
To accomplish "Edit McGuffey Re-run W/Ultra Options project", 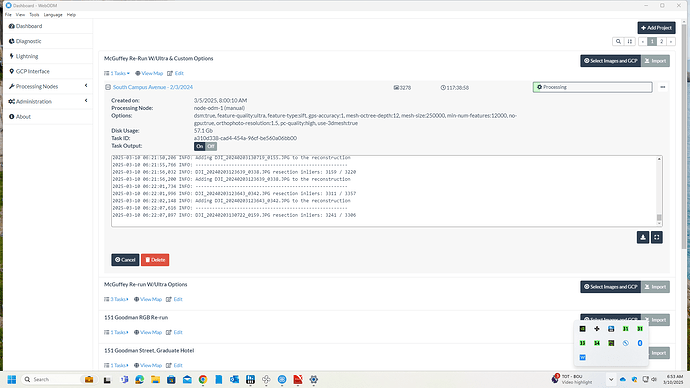I will [174, 299].
